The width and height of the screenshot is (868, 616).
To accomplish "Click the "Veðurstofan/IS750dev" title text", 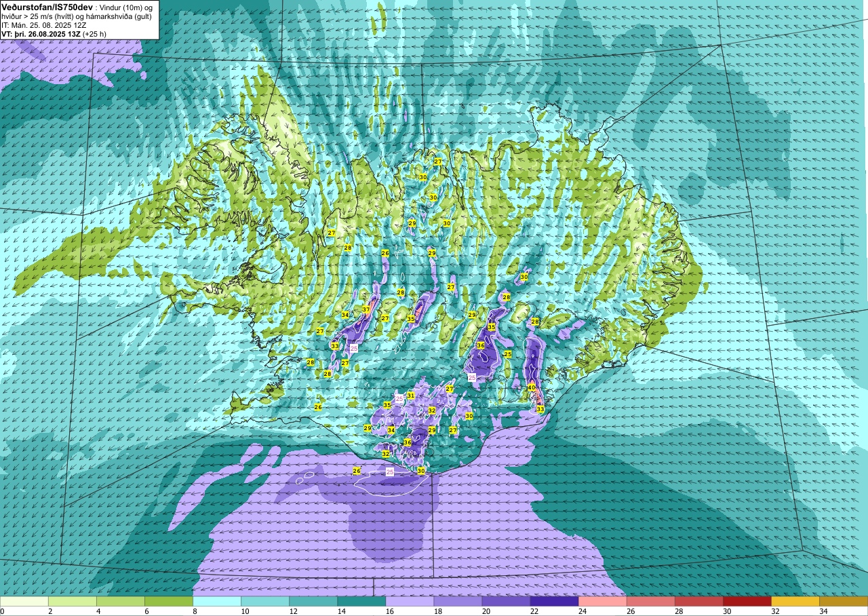I will [x=47, y=6].
